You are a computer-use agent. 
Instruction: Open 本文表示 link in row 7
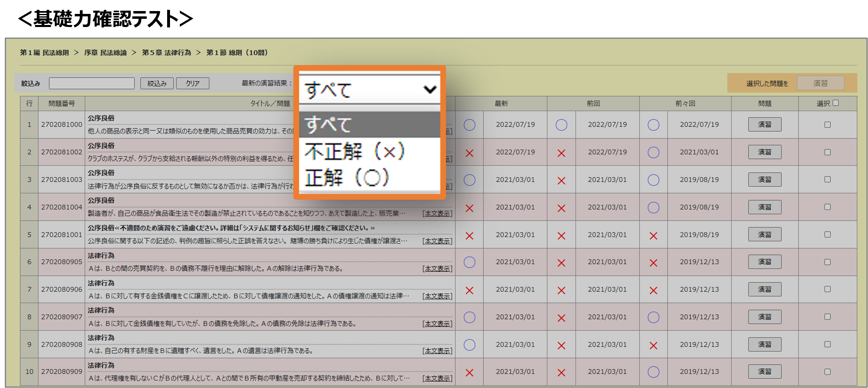coord(437,296)
